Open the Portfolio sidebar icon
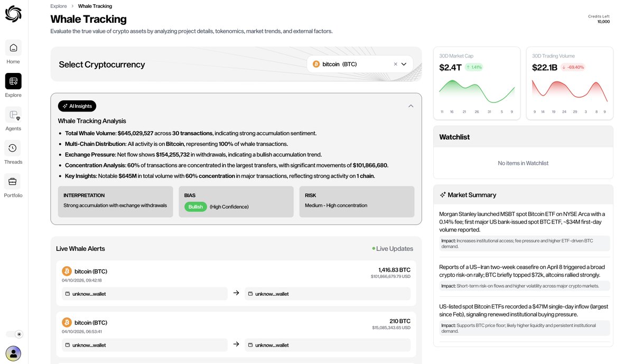 [x=13, y=181]
